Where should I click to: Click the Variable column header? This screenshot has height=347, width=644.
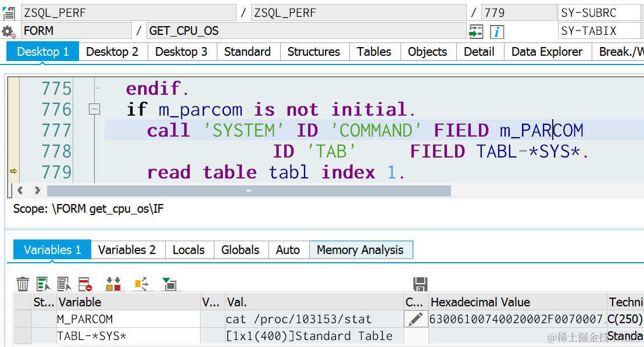point(128,302)
